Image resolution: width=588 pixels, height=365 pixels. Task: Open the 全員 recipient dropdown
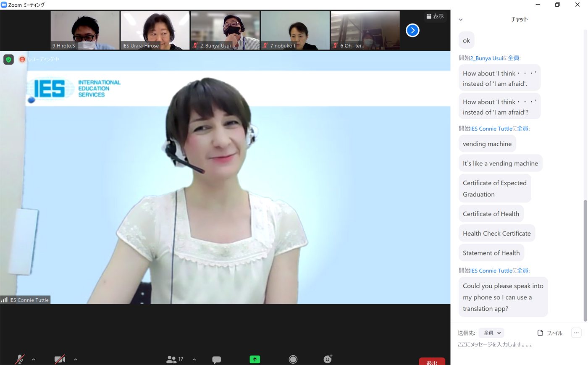point(491,333)
